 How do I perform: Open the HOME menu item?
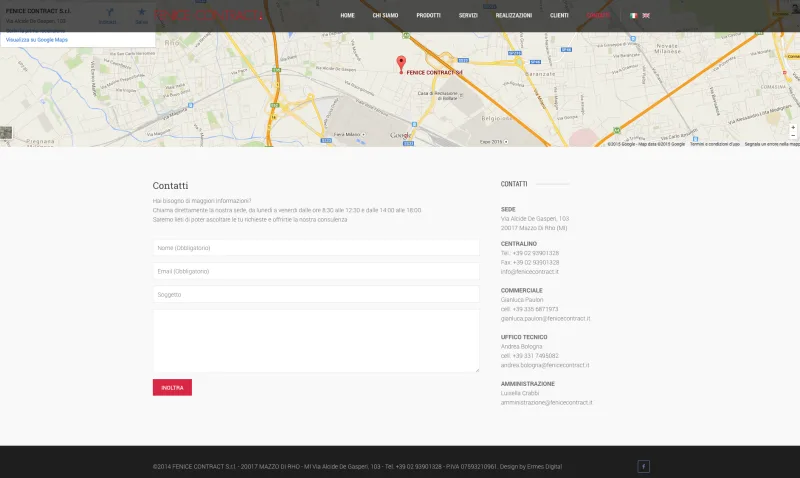click(x=347, y=15)
